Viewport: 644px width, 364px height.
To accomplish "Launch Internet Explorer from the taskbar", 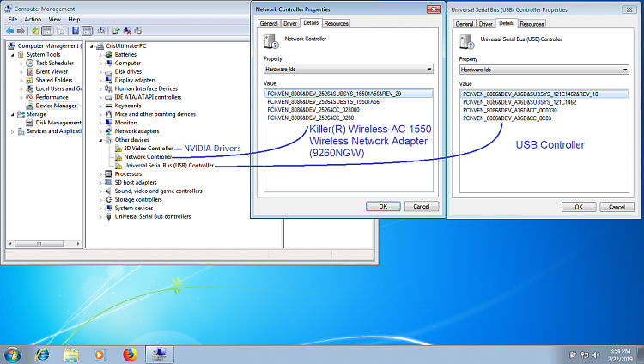I will tap(42, 355).
